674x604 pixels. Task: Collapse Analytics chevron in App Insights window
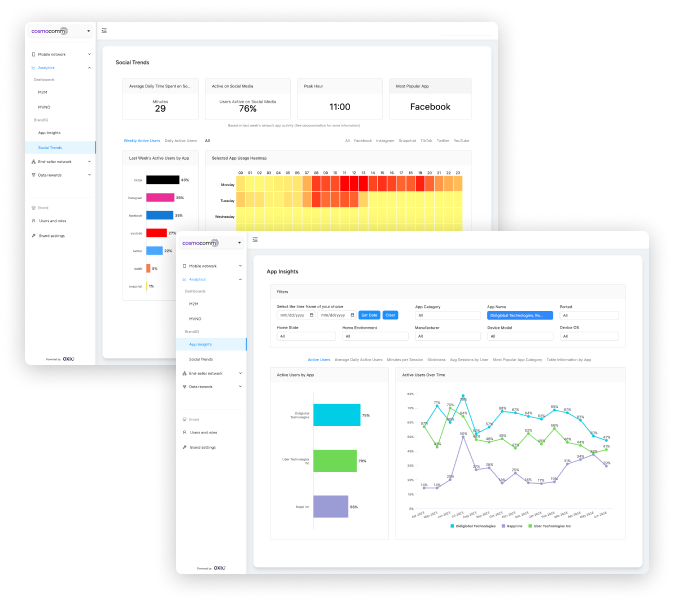pos(240,279)
